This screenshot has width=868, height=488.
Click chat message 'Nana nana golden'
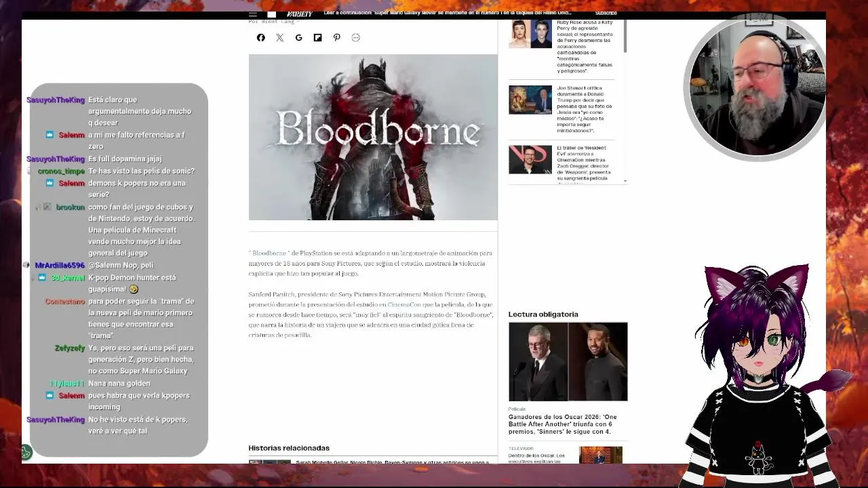pyautogui.click(x=119, y=383)
